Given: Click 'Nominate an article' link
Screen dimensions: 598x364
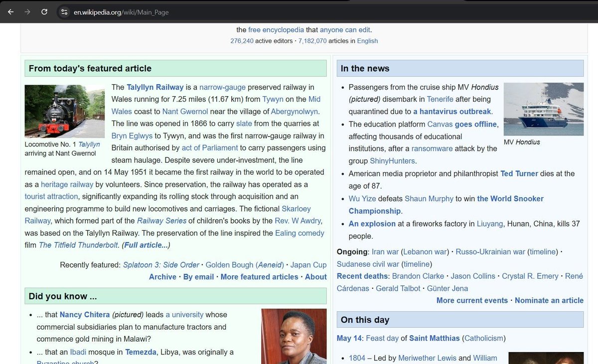Looking at the screenshot, I should [x=549, y=300].
